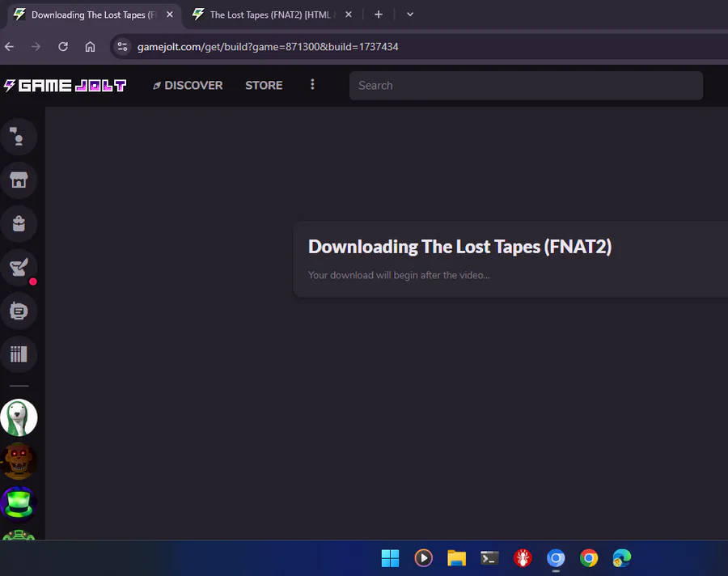The height and width of the screenshot is (576, 728).
Task: Open the terminal taskbar icon
Action: click(489, 558)
